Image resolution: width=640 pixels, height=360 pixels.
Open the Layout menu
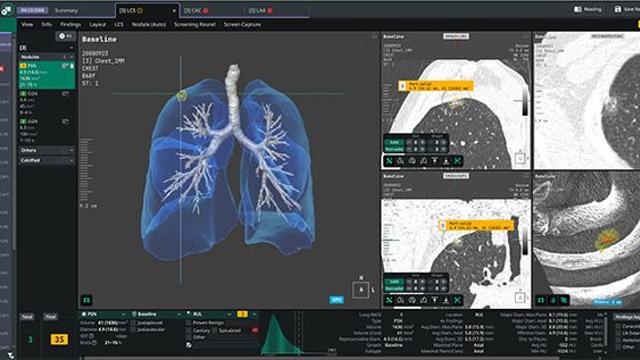(98, 24)
